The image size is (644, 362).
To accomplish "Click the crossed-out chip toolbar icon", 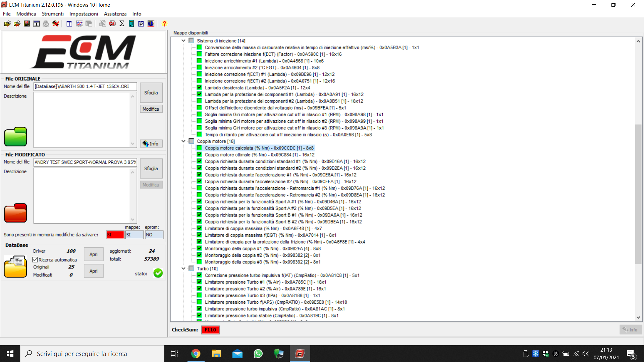I will coord(56,24).
